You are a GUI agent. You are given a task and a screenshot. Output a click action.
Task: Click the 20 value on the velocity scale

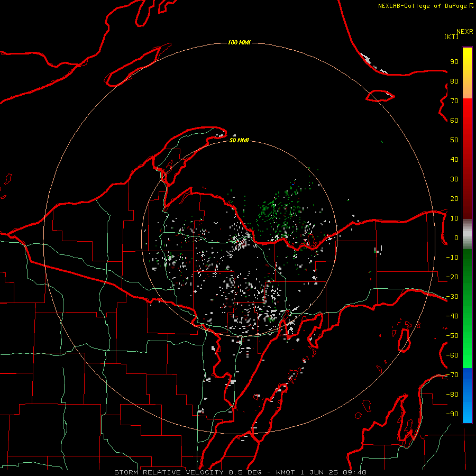coord(454,198)
